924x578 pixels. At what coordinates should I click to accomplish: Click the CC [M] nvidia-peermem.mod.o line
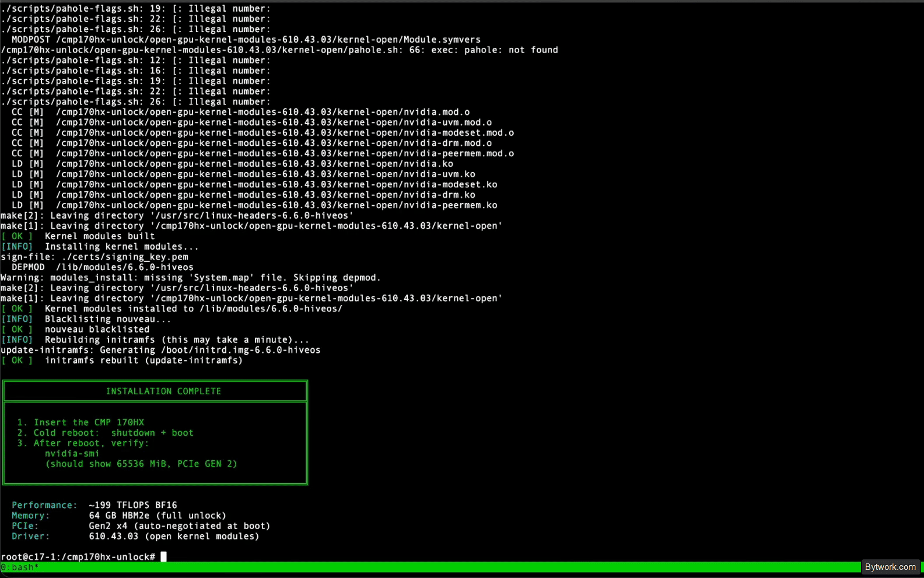tap(262, 153)
